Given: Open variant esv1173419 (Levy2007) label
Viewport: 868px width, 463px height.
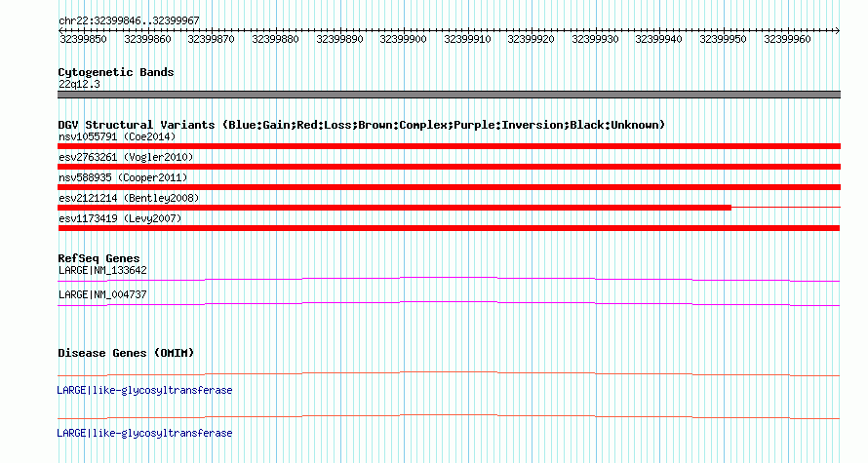Looking at the screenshot, I should tap(120, 218).
